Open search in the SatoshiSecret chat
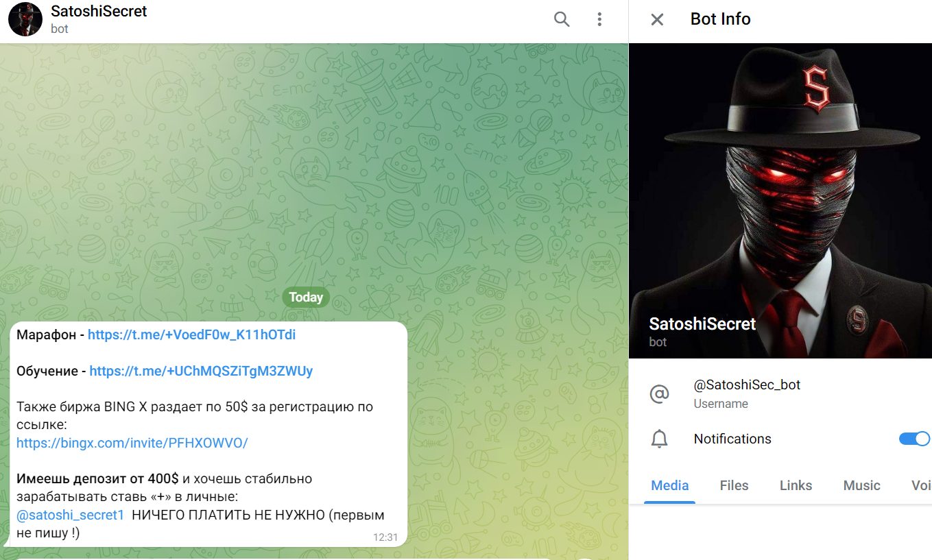Screen dimensions: 932x560 562,19
